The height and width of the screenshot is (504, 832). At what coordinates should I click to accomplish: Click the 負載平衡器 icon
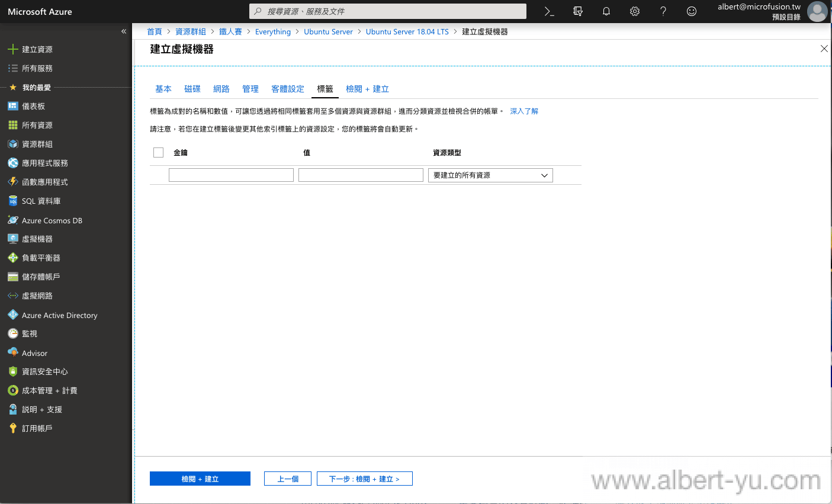tap(13, 258)
